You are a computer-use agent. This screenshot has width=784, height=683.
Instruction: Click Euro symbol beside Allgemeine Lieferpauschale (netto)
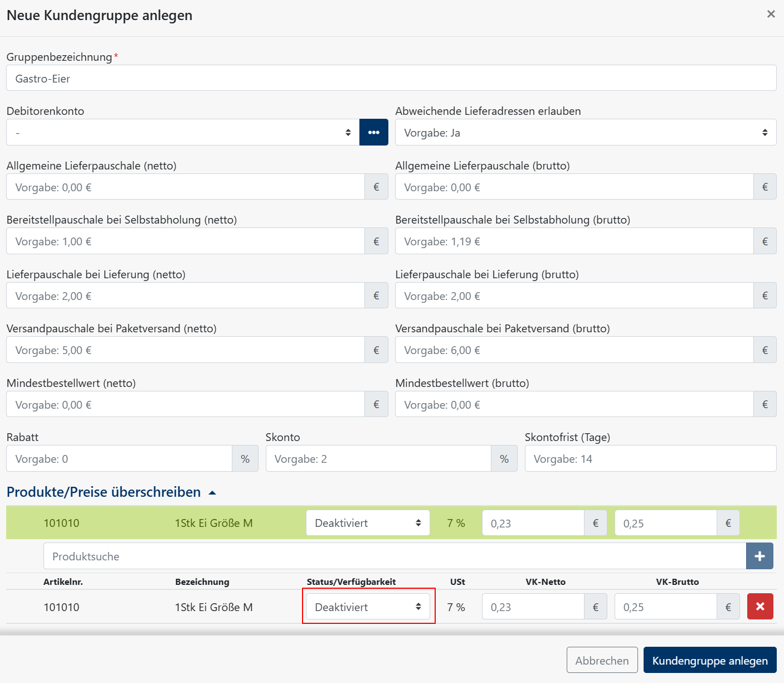[376, 187]
